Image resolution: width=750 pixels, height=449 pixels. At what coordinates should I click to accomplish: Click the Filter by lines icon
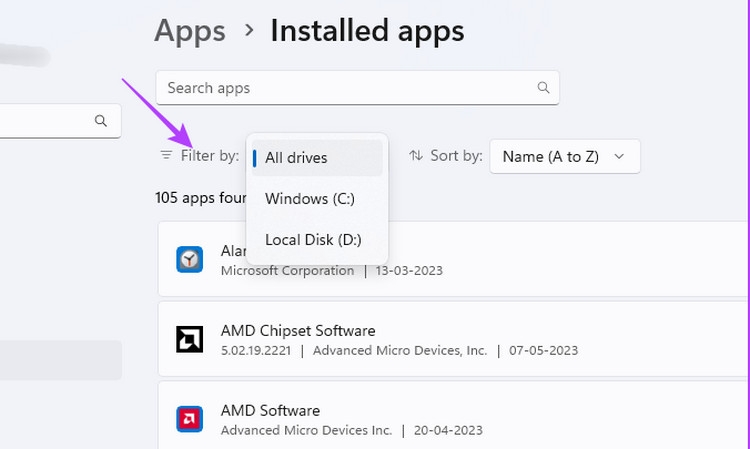click(166, 155)
